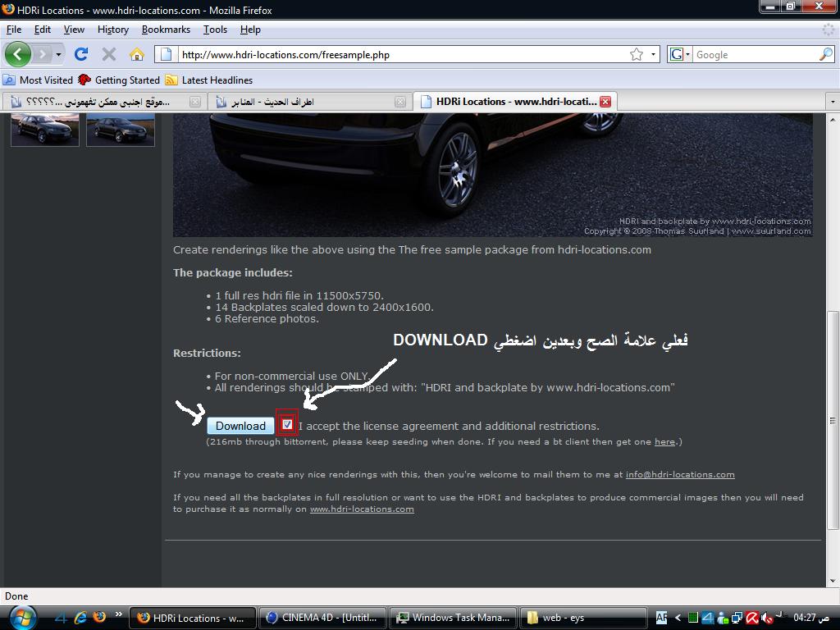Open the list all tabs dropdown
Screen dimensions: 840x630
(x=833, y=101)
